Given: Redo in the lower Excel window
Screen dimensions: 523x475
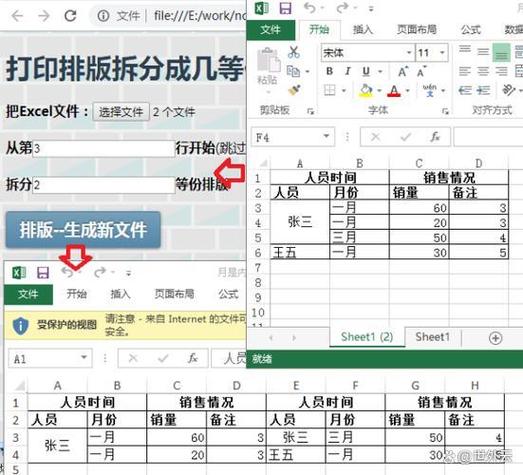Looking at the screenshot, I should (100, 273).
